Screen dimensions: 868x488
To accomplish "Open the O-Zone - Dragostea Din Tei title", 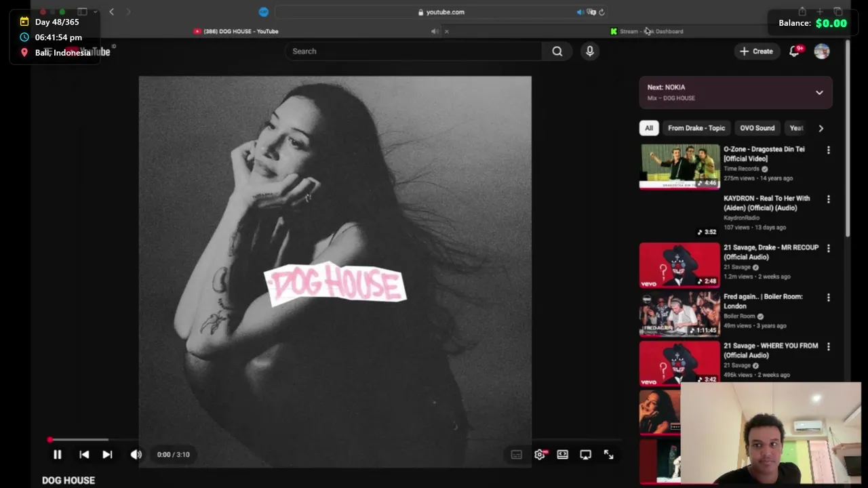I will pyautogui.click(x=764, y=154).
